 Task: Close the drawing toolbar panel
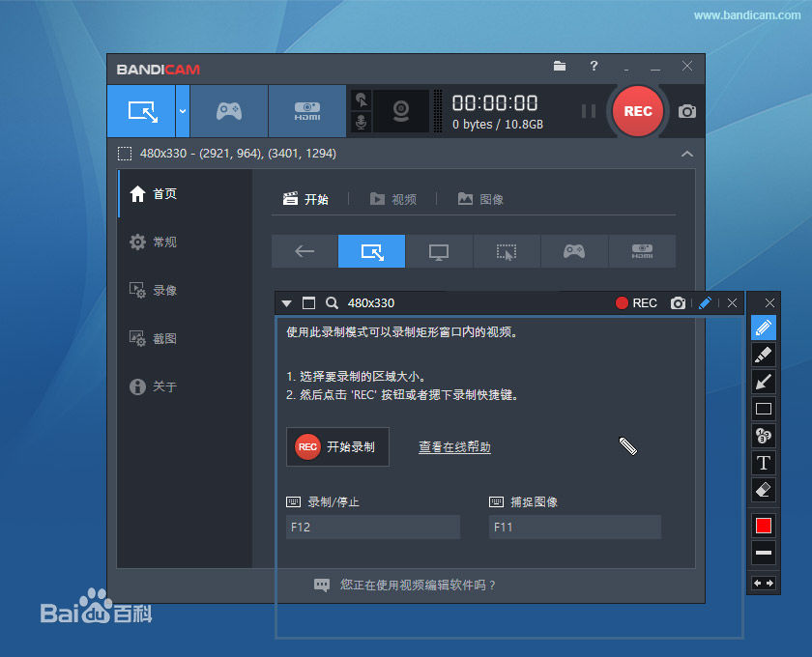[770, 302]
